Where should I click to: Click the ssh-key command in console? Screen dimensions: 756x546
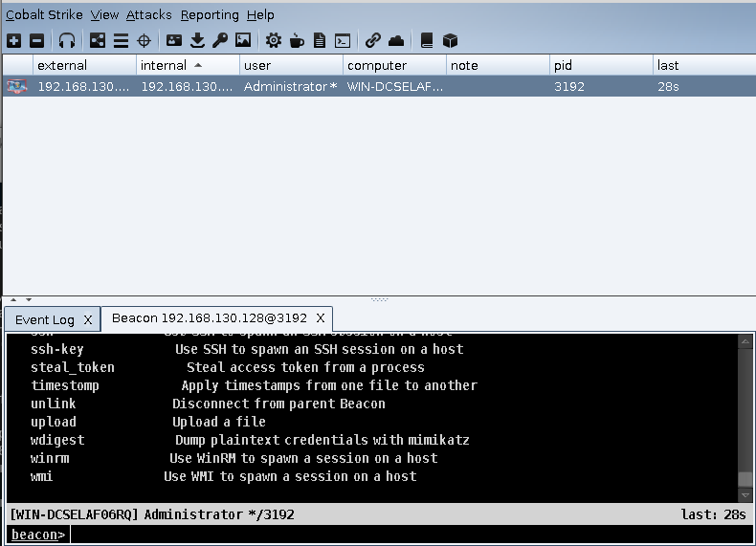click(56, 349)
